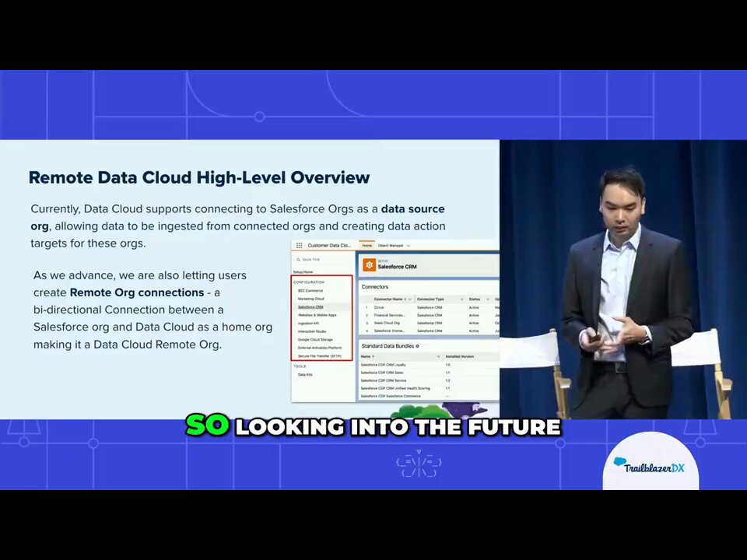Click the info icon beside Standard Data Bundles

(417, 346)
